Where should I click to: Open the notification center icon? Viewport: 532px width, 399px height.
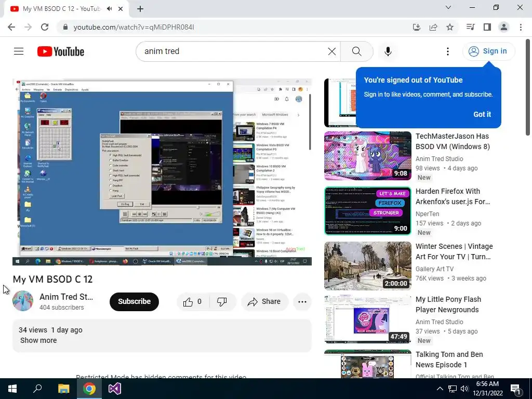point(515,389)
